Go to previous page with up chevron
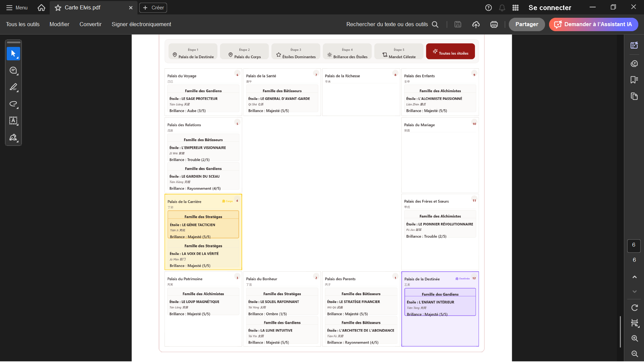This screenshot has width=644, height=362. 634,277
